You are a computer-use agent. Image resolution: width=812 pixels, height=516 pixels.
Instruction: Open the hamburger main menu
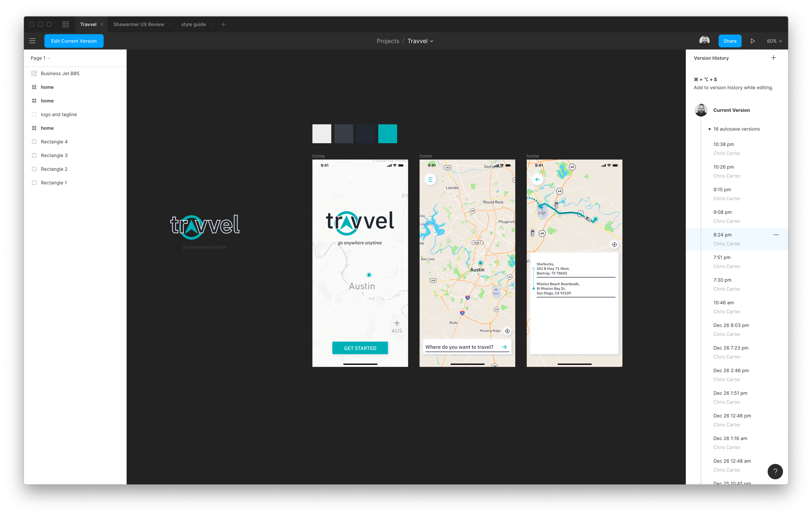coord(32,41)
